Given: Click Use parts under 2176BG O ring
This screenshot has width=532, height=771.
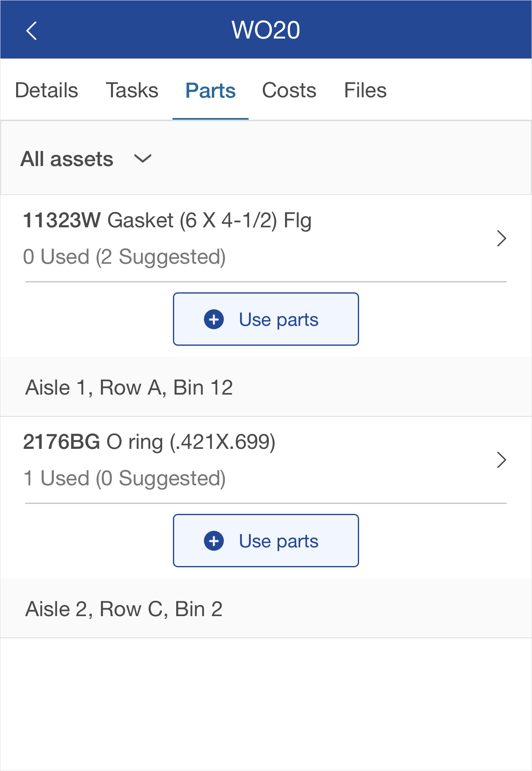Looking at the screenshot, I should [x=266, y=541].
